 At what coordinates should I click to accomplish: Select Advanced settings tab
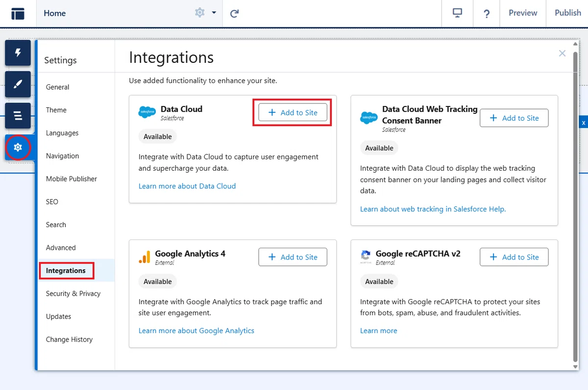(x=76, y=248)
